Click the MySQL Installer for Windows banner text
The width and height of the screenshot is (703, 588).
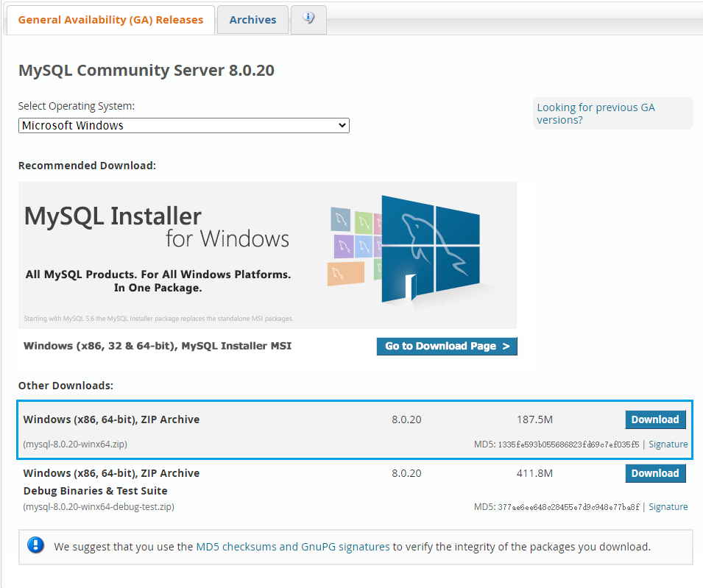coord(157,227)
